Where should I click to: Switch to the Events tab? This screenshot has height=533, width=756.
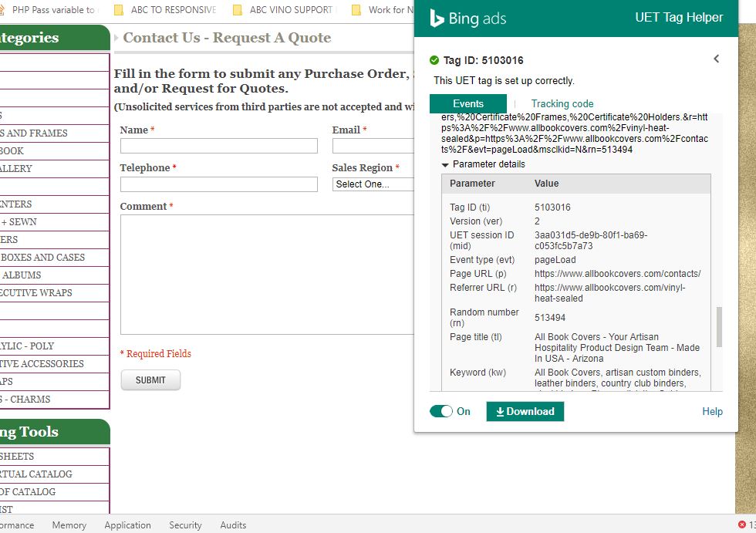click(x=467, y=103)
